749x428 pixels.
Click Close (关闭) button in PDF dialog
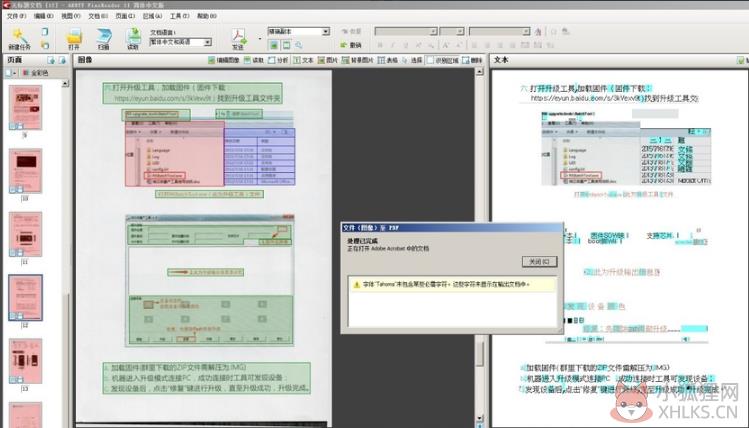(539, 262)
